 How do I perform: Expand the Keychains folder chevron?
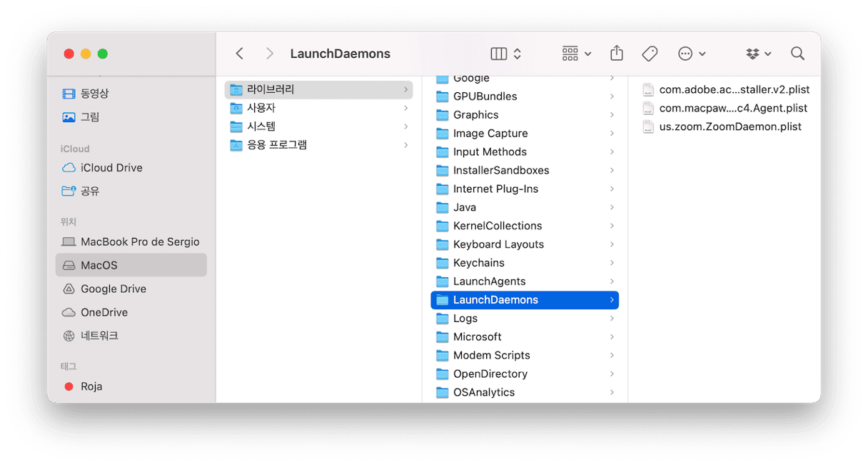[x=612, y=263]
